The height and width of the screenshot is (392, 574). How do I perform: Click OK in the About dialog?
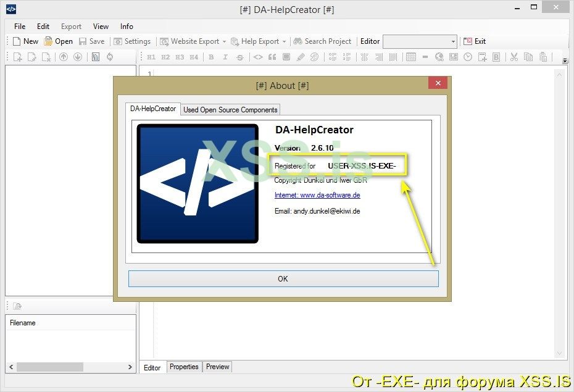(283, 279)
